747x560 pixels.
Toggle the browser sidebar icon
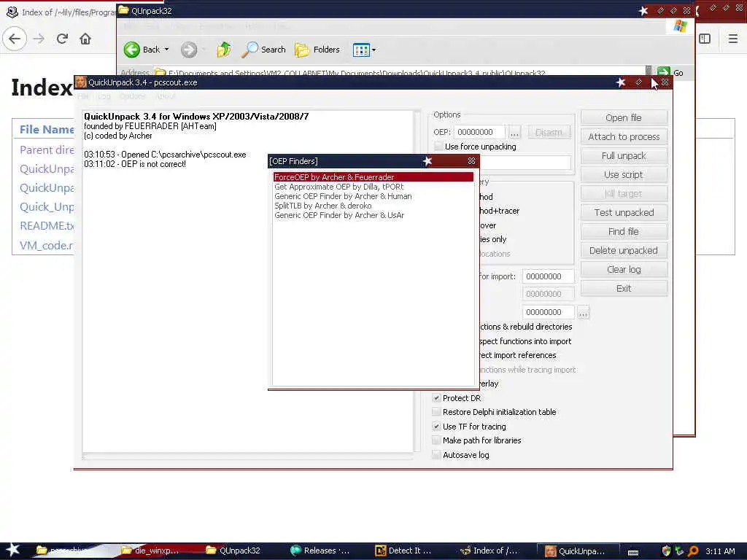click(705, 39)
